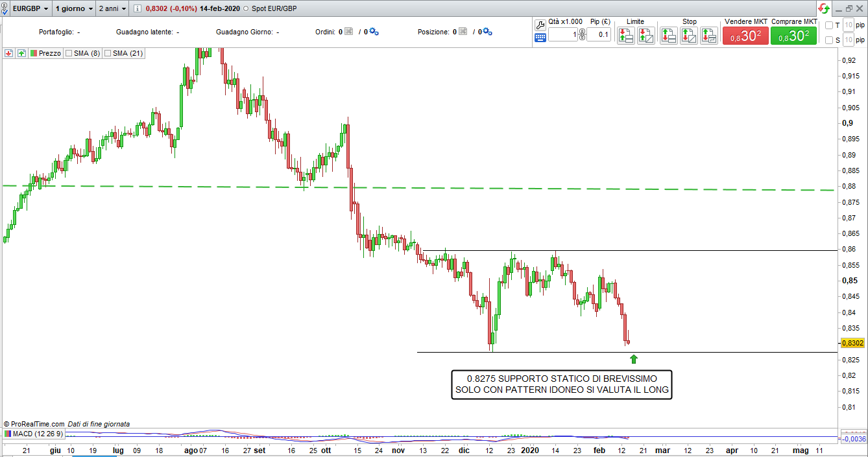Select the Prezzo chart label
868x457 pixels.
click(x=49, y=53)
